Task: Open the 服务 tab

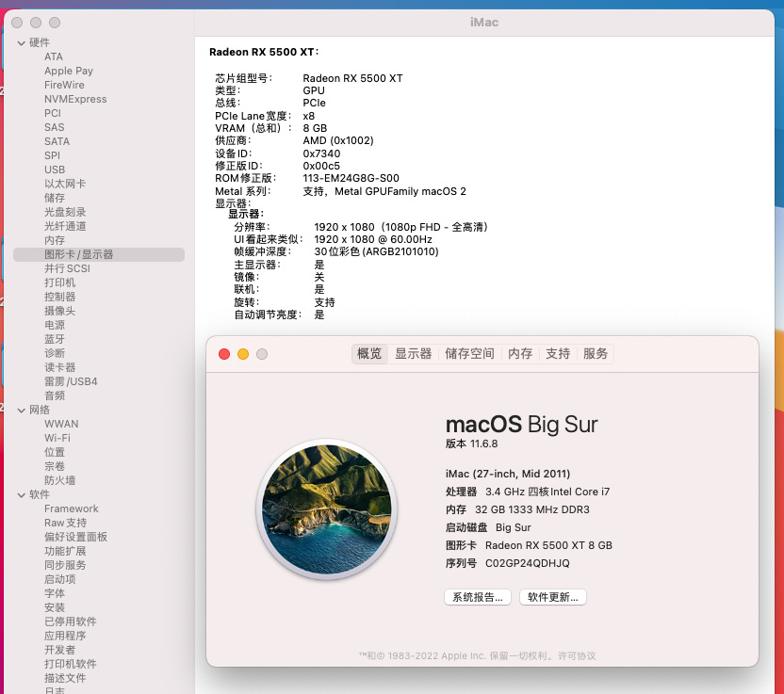Action: pos(595,354)
